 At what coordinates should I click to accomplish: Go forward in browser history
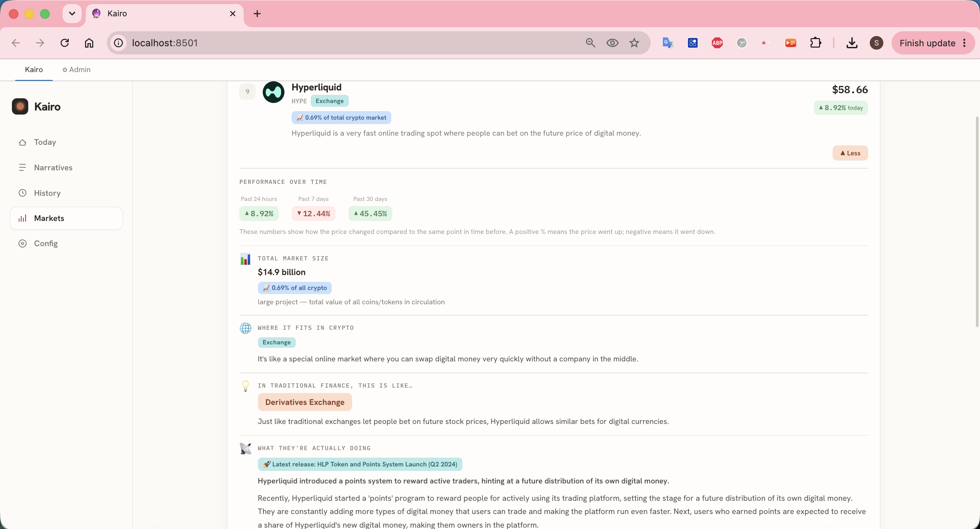[x=40, y=43]
